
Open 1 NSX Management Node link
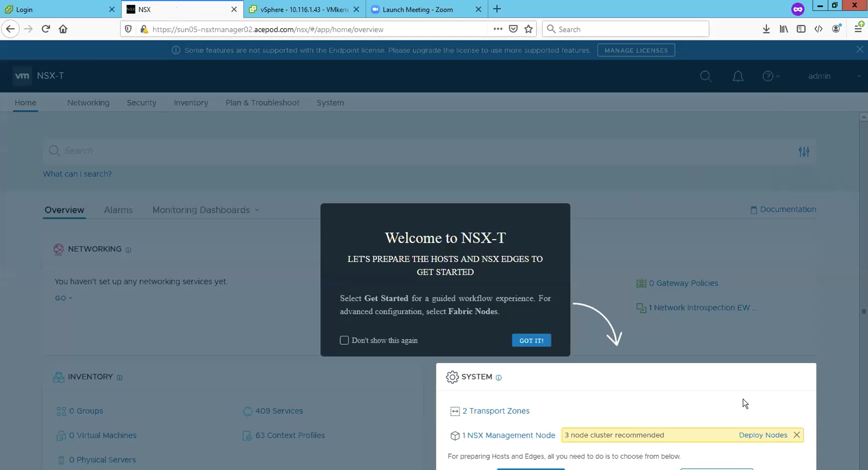508,435
